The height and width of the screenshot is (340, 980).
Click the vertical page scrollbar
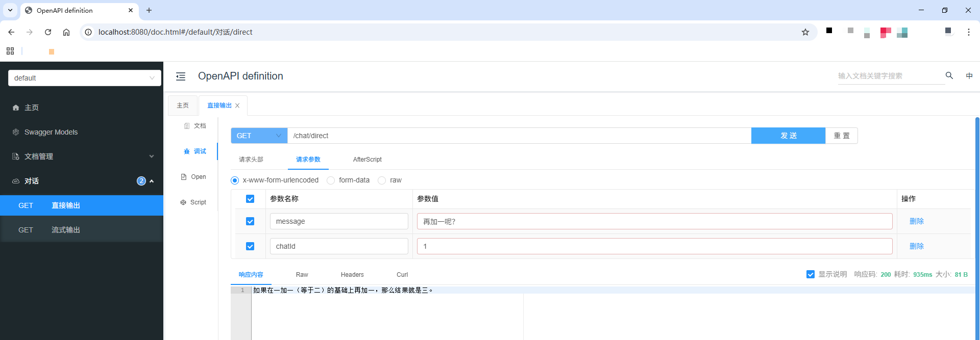pyautogui.click(x=977, y=228)
